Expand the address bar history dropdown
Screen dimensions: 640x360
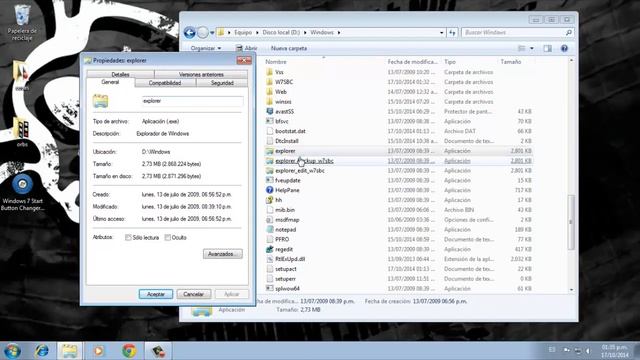point(442,33)
